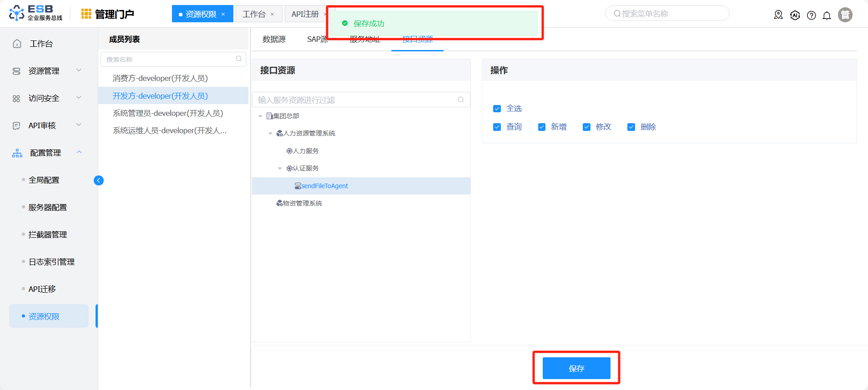Image resolution: width=868 pixels, height=390 pixels.
Task: Collapse the 认证服务 tree node
Action: 280,169
